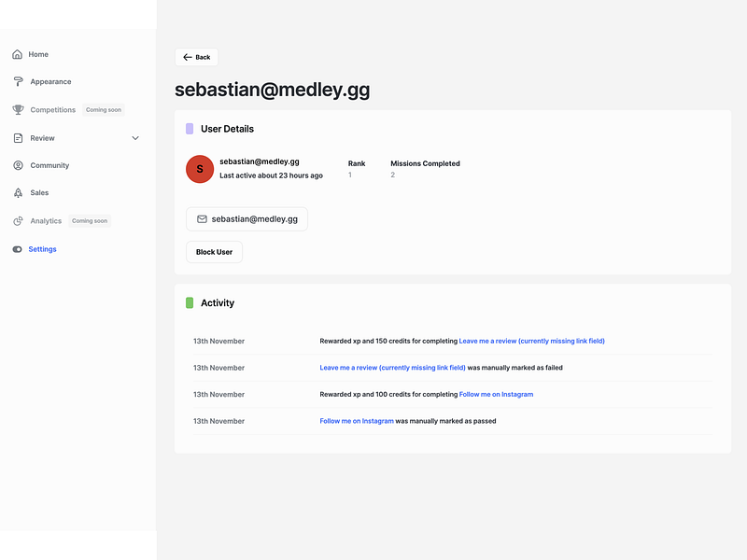Screen dimensions: 747x560
Task: Click the Community person icon
Action: [18, 165]
